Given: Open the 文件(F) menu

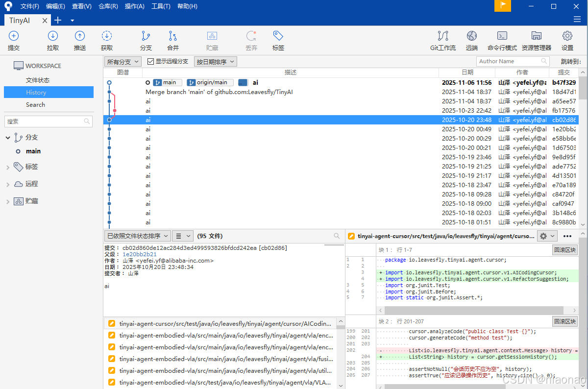Looking at the screenshot, I should pos(30,6).
